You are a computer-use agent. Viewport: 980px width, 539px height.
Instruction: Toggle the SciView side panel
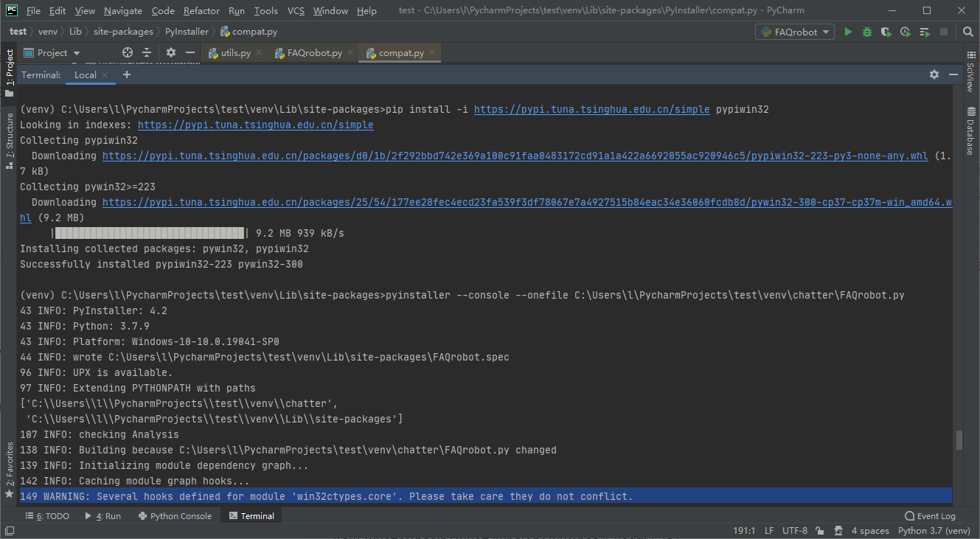coord(970,72)
